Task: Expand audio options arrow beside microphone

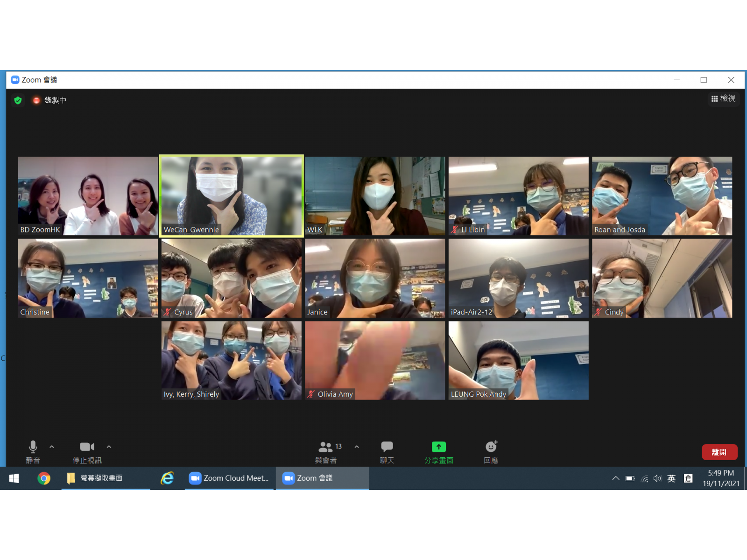Action: (x=52, y=447)
